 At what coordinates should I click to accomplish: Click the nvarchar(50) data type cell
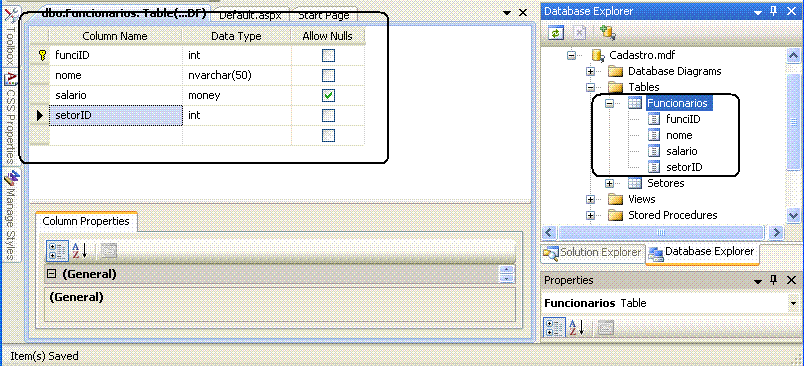pos(236,75)
